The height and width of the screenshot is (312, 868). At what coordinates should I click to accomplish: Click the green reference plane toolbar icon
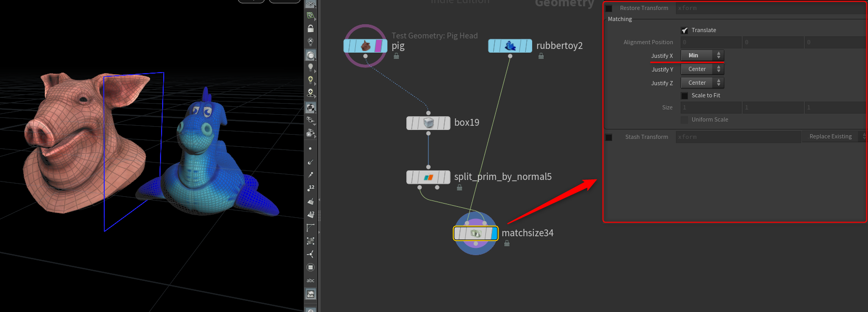(311, 16)
